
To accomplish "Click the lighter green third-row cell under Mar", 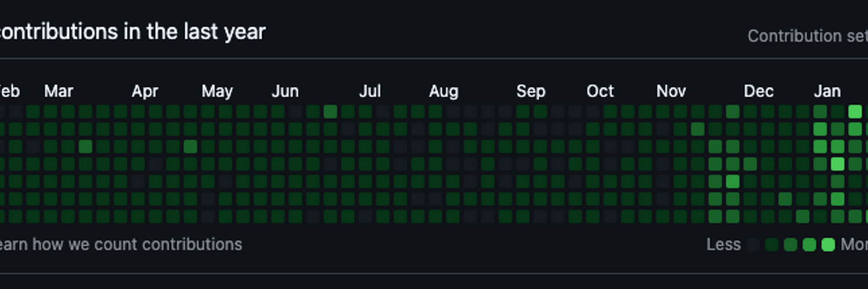I will click(x=85, y=147).
